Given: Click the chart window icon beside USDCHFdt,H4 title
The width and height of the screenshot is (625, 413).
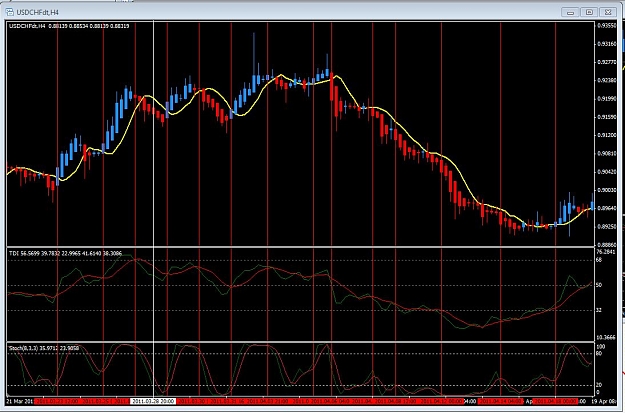Looking at the screenshot, I should [x=10, y=12].
